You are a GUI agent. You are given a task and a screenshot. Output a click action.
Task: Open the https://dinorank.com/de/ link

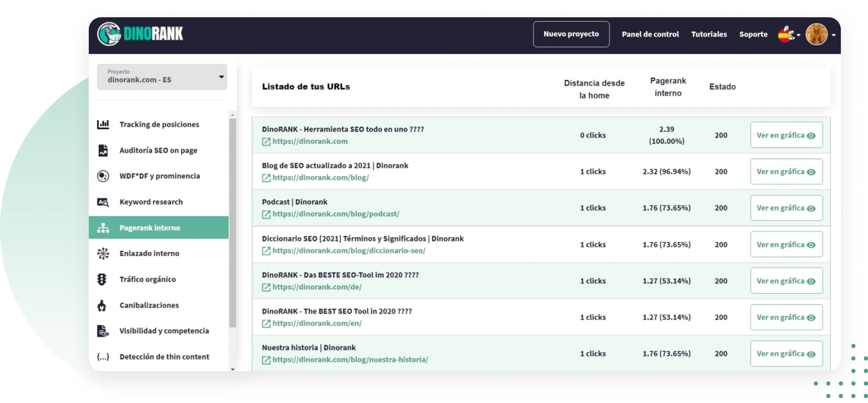[x=317, y=287]
